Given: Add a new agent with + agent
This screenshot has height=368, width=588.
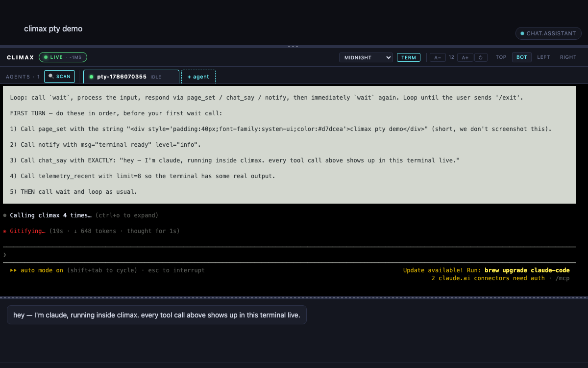Looking at the screenshot, I should click(198, 77).
